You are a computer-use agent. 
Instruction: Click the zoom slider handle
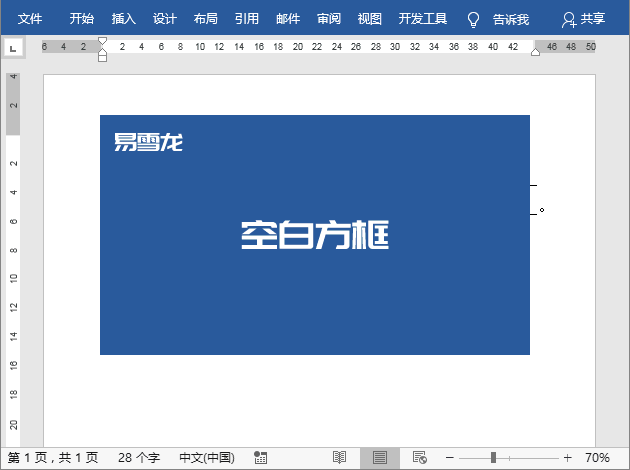point(493,458)
